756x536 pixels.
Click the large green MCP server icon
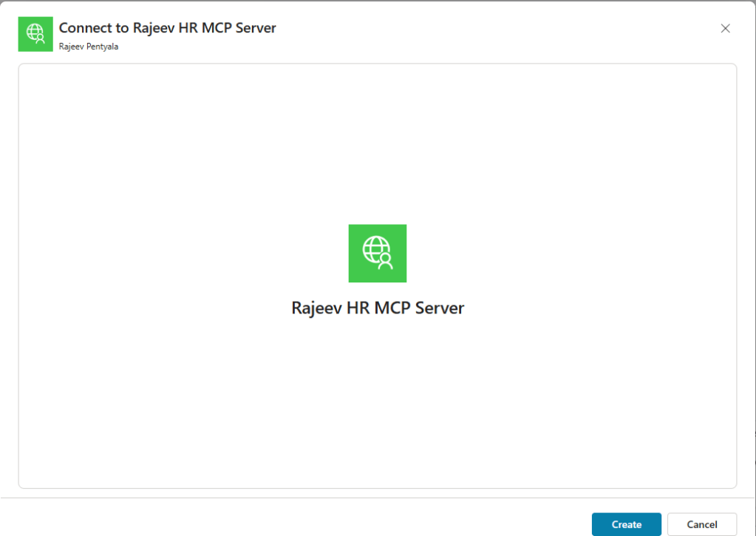pyautogui.click(x=377, y=253)
